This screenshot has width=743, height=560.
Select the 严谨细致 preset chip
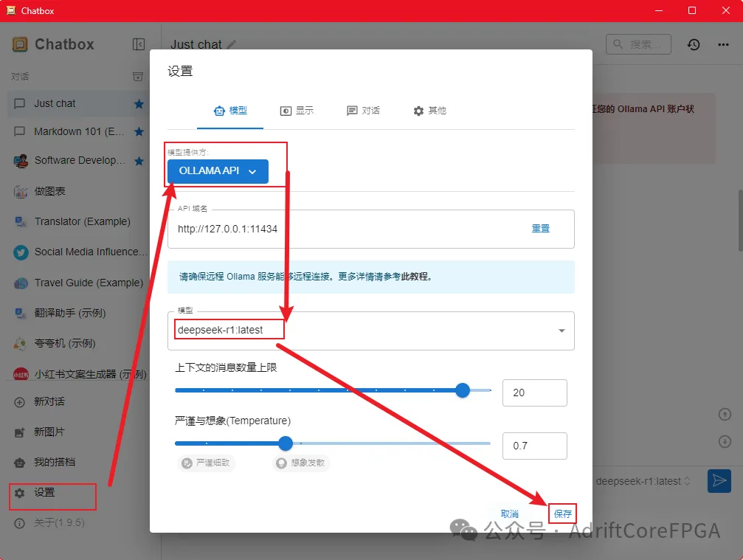point(207,463)
